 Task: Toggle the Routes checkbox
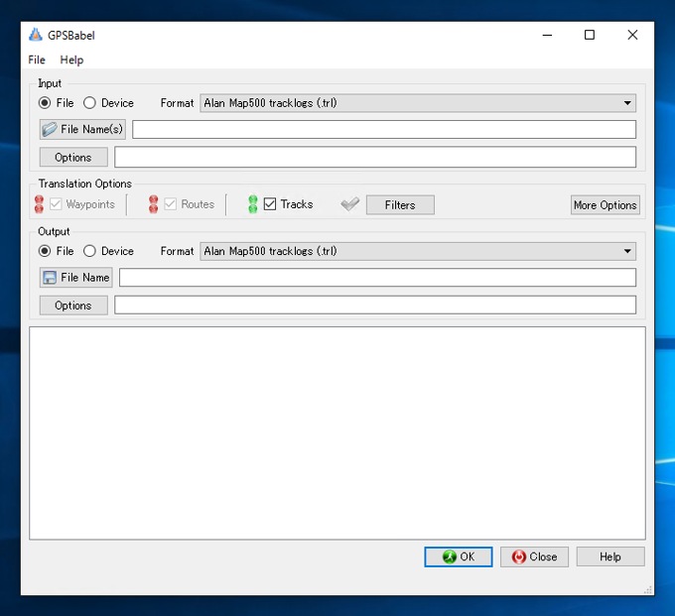171,204
